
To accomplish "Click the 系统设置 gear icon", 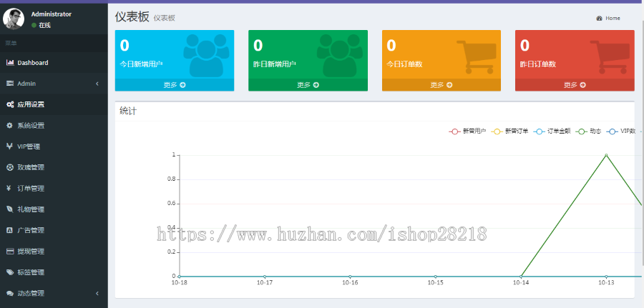I will (10, 126).
